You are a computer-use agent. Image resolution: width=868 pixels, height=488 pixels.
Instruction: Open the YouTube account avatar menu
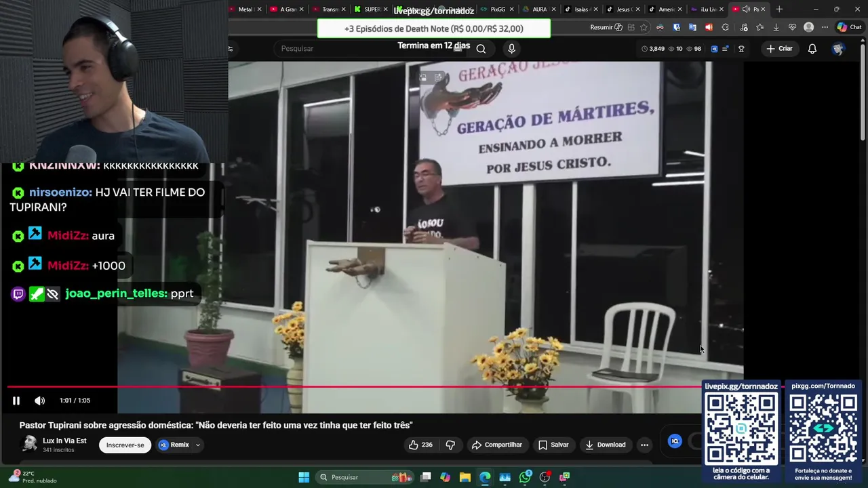[x=838, y=48]
